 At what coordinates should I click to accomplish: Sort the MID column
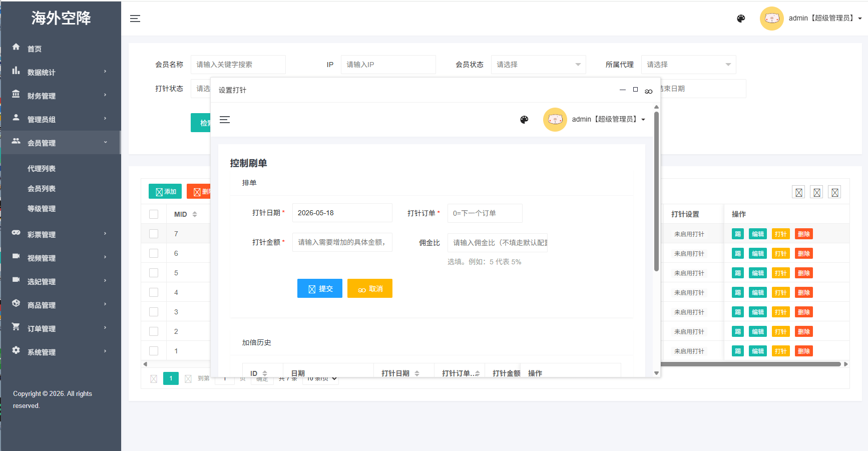coord(195,214)
